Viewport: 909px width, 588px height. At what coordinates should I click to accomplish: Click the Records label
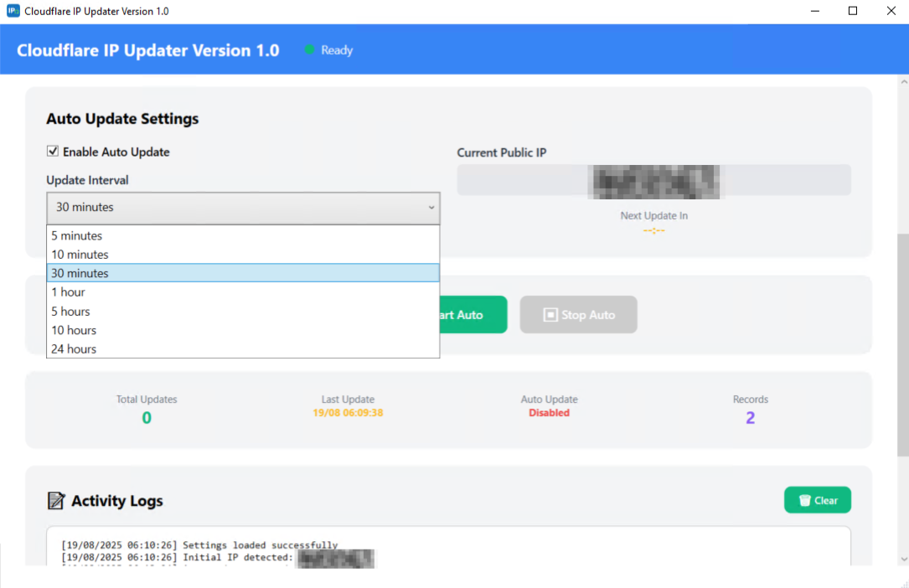(750, 400)
